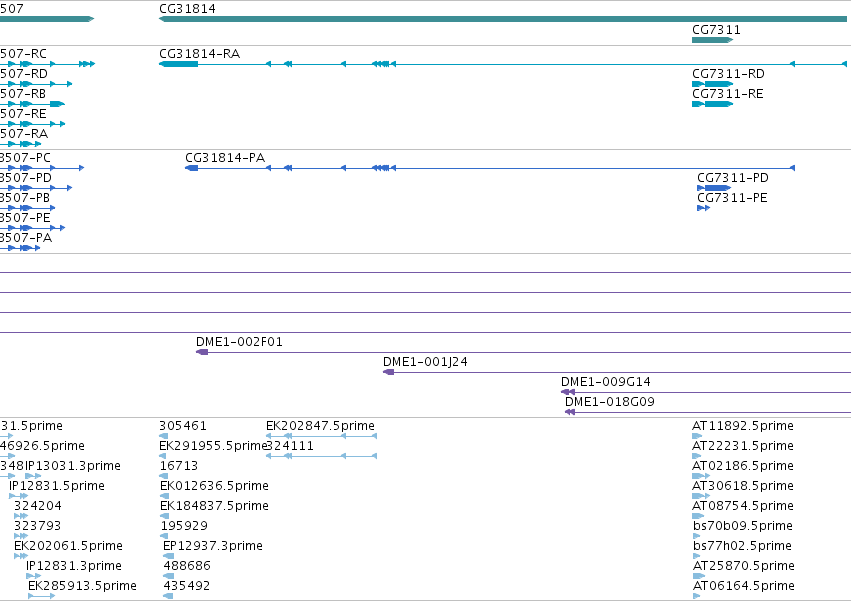This screenshot has width=851, height=601.
Task: Select the AT06164.5prime EST label
Action: (x=744, y=586)
